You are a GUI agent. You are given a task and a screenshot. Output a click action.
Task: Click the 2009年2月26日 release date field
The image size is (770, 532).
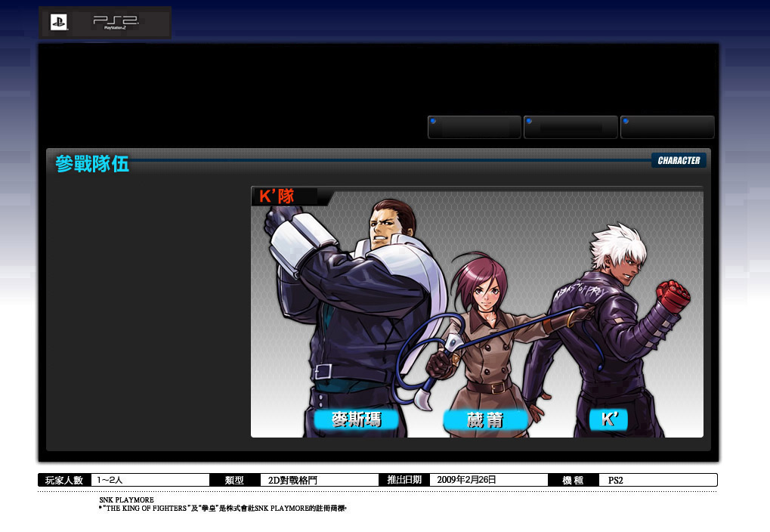(466, 480)
